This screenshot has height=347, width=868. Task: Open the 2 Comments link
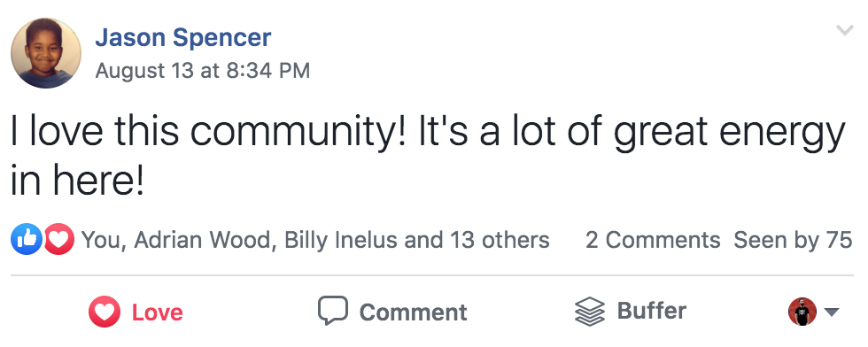pyautogui.click(x=654, y=240)
